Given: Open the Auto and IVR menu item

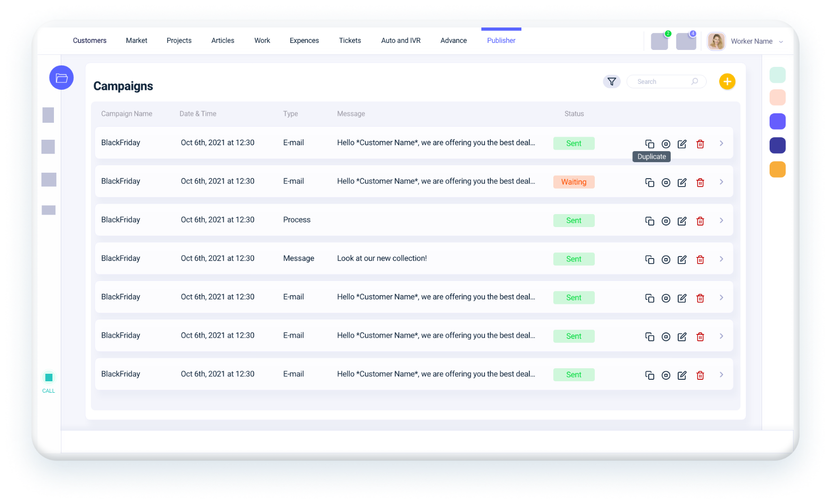Looking at the screenshot, I should pos(401,40).
